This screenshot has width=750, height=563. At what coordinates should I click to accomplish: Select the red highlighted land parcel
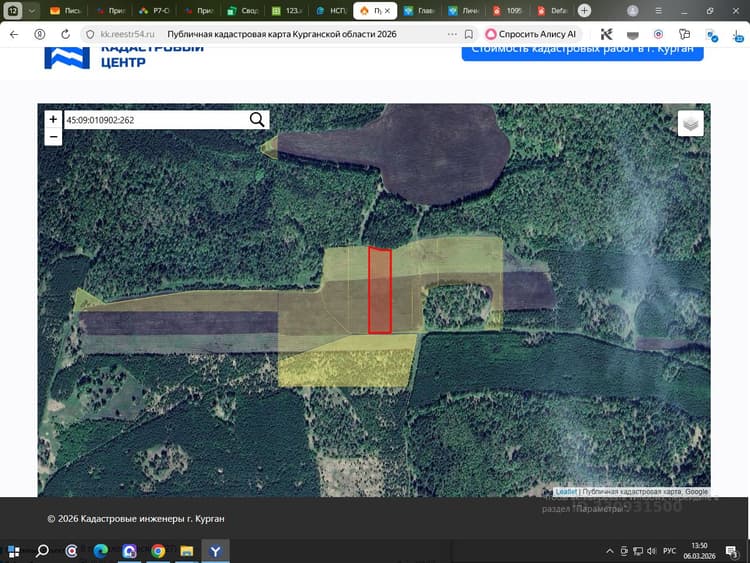point(380,290)
